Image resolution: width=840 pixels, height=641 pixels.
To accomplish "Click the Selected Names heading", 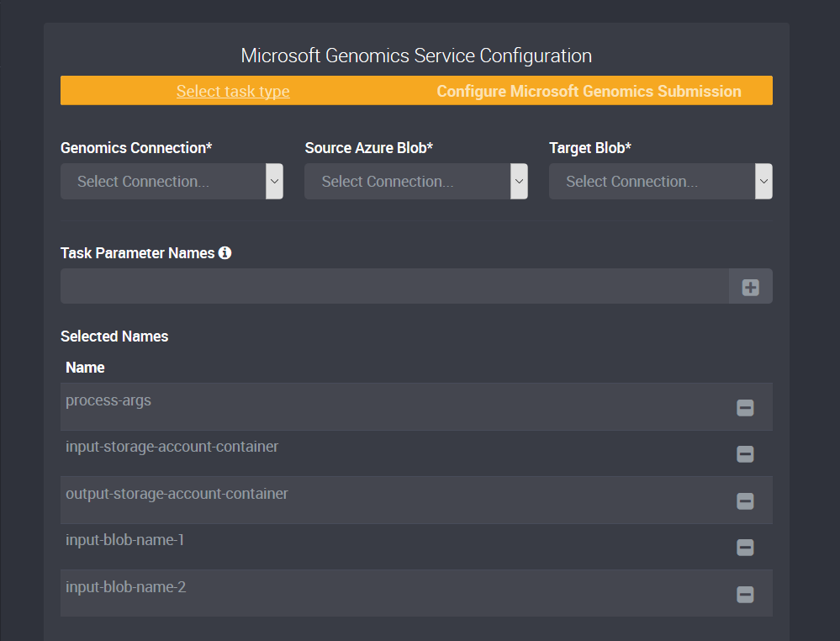I will (114, 336).
